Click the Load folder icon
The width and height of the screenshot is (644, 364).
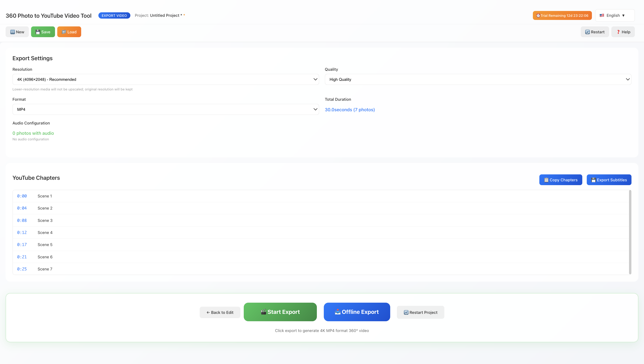pyautogui.click(x=64, y=32)
